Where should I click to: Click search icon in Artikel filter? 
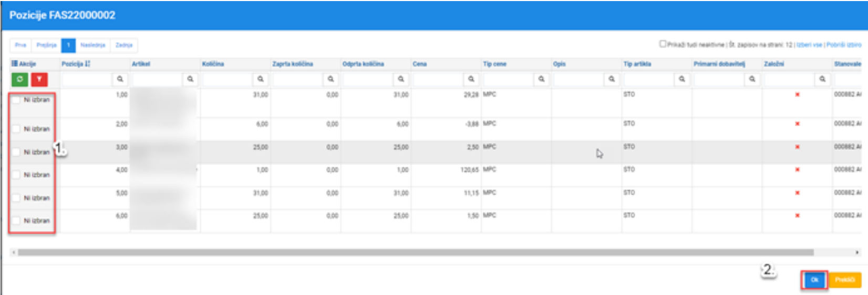[x=190, y=79]
